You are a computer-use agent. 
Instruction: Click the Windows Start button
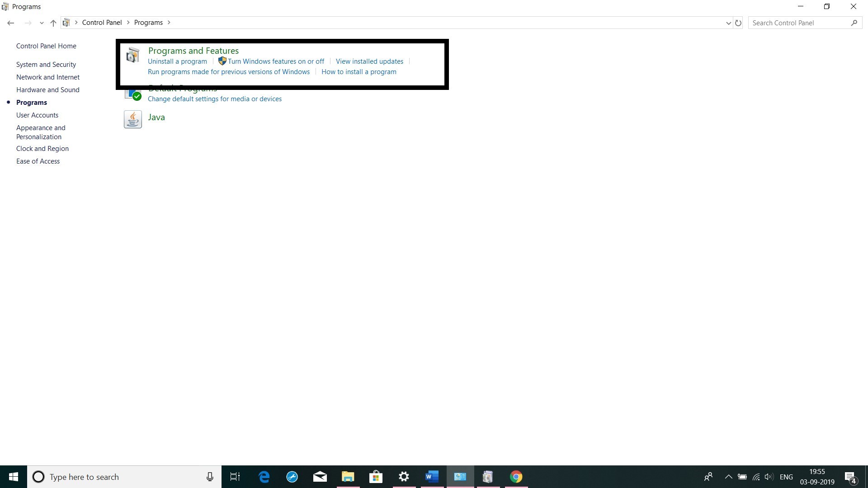click(13, 476)
